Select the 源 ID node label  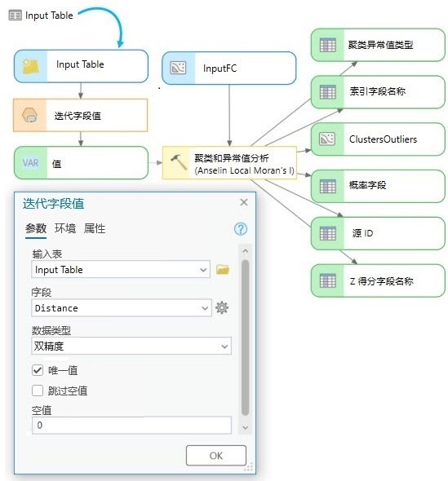pyautogui.click(x=362, y=233)
